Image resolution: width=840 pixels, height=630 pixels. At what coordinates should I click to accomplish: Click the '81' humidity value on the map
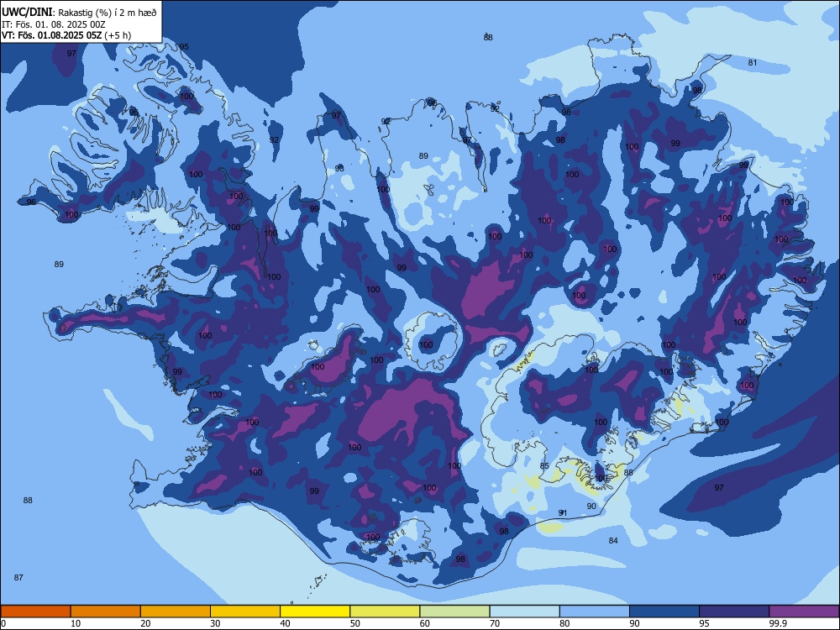coord(753,63)
